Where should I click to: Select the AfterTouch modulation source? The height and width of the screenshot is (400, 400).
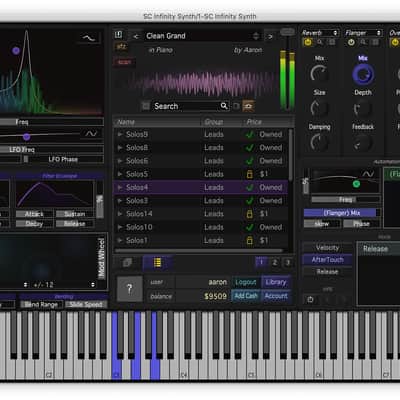[x=327, y=260]
